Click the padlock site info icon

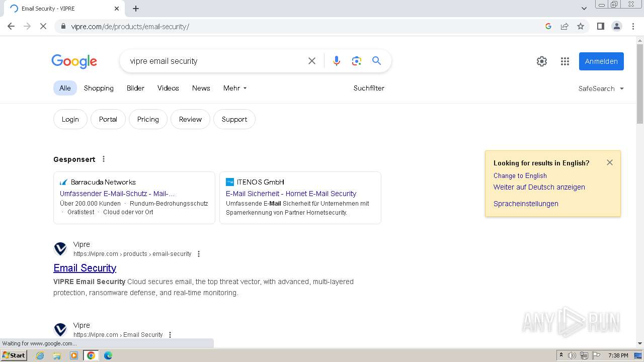[63, 27]
